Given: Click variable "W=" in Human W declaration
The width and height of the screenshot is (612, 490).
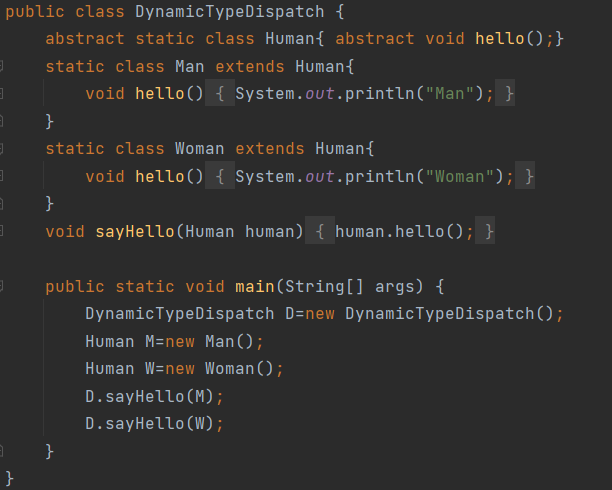Looking at the screenshot, I should [155, 369].
